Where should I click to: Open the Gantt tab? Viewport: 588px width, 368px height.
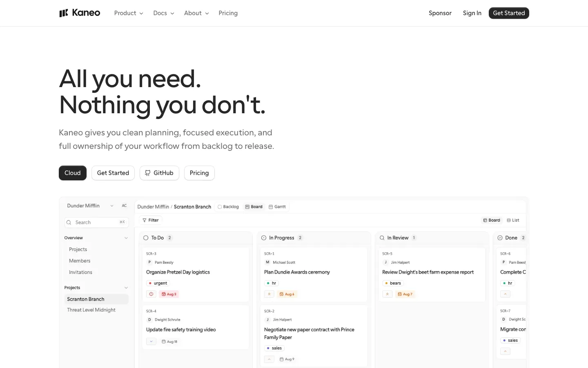tap(277, 206)
